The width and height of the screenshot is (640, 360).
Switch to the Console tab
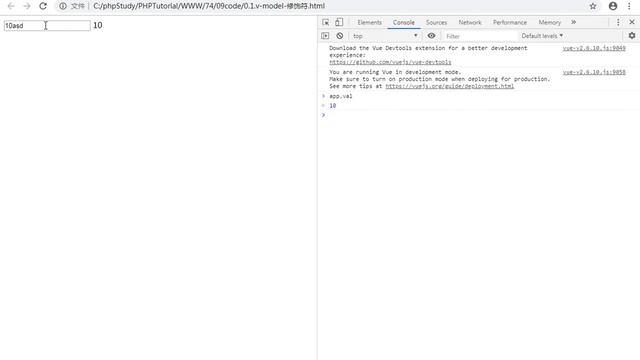(404, 22)
